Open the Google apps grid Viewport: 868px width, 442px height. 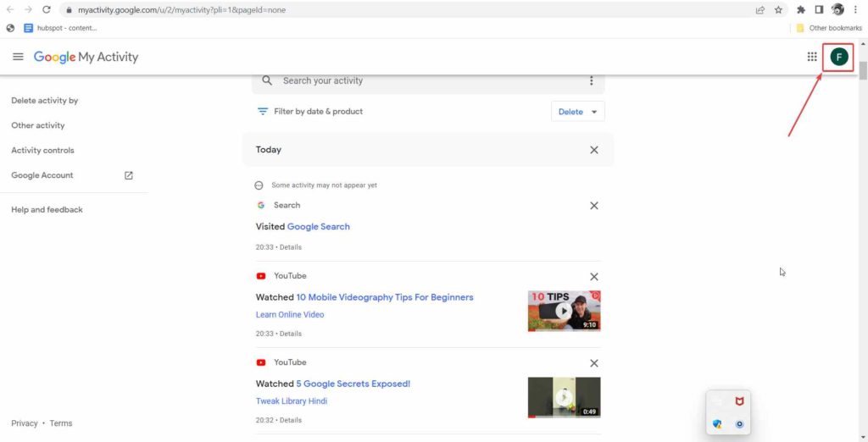(812, 57)
